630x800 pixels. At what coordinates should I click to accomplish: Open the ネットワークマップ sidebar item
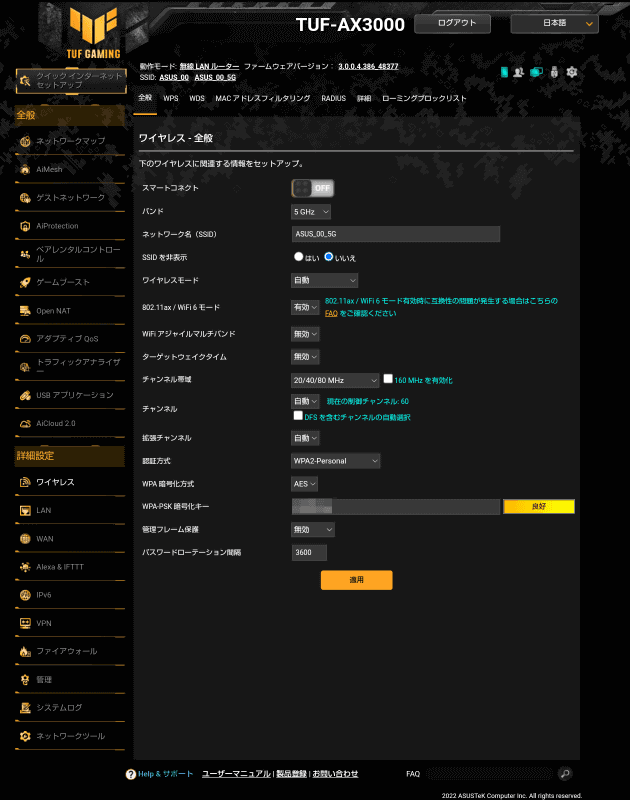click(x=70, y=141)
